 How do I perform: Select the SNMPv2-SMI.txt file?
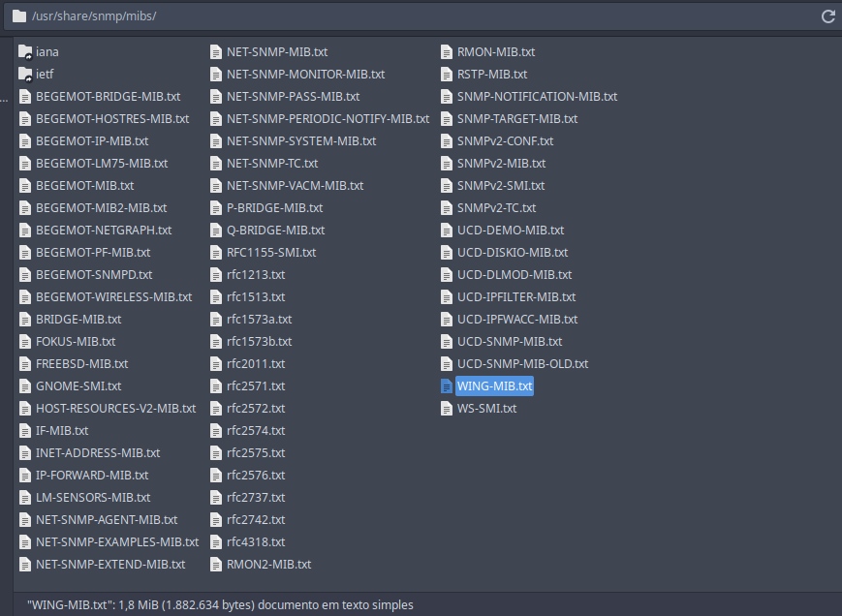pyautogui.click(x=500, y=186)
